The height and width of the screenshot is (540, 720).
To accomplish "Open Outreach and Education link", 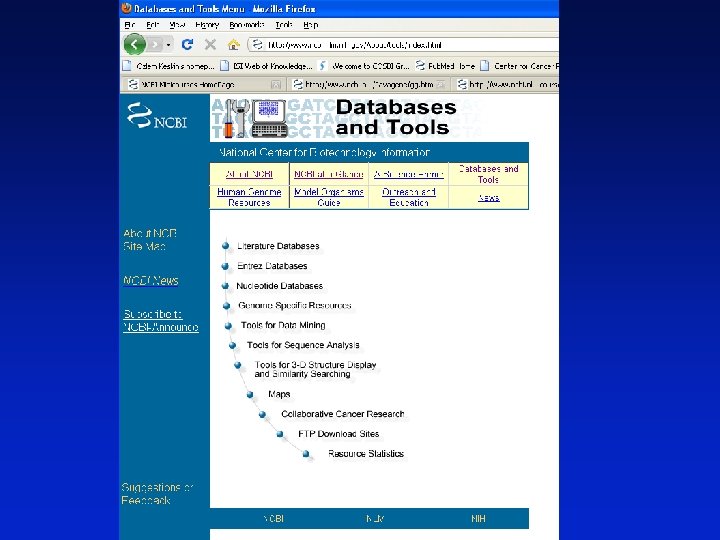I will 409,197.
